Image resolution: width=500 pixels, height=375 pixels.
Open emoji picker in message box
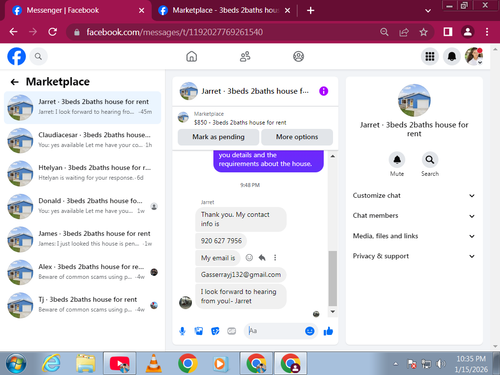310,331
